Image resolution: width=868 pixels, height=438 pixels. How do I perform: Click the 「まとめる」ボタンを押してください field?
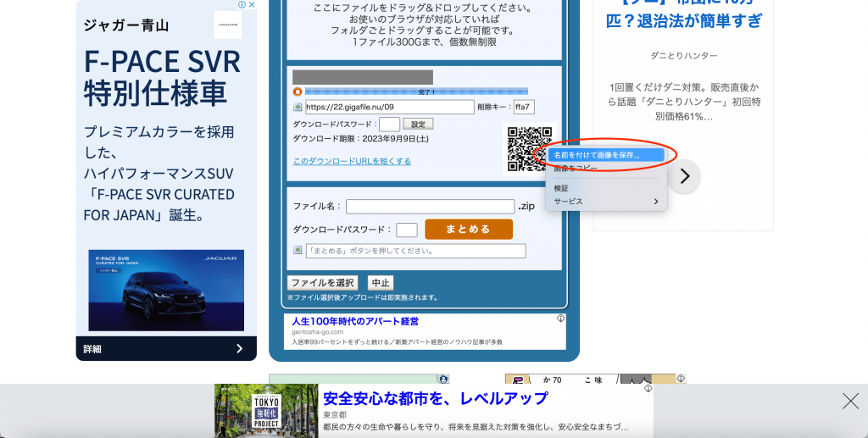(x=415, y=251)
